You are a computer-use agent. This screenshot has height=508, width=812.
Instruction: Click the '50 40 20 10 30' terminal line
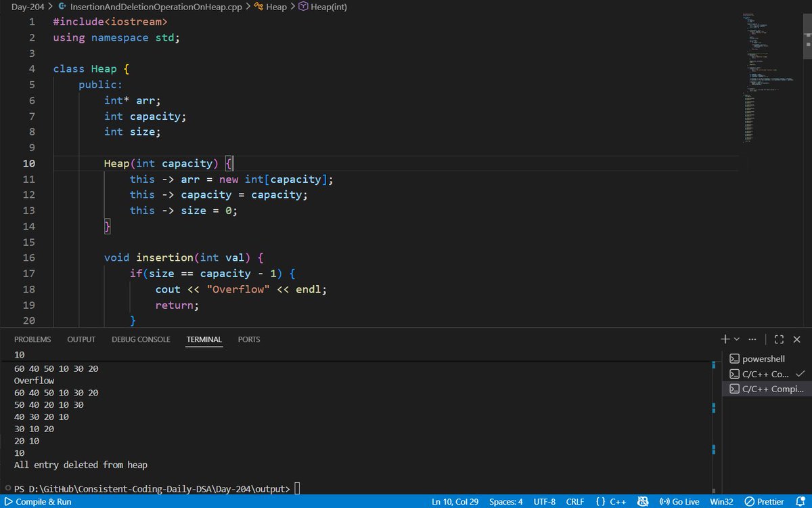(x=49, y=405)
